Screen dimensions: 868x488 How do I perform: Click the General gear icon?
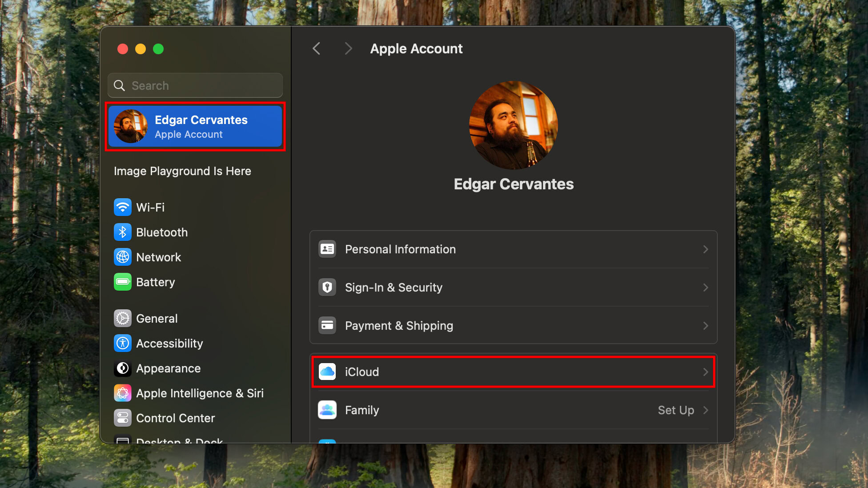pyautogui.click(x=123, y=318)
